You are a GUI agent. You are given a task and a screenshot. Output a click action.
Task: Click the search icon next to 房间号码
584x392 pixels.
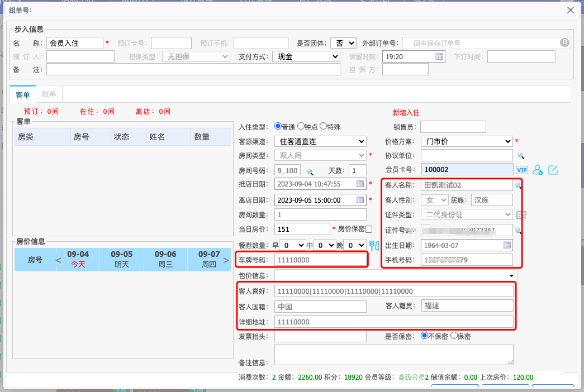point(310,171)
